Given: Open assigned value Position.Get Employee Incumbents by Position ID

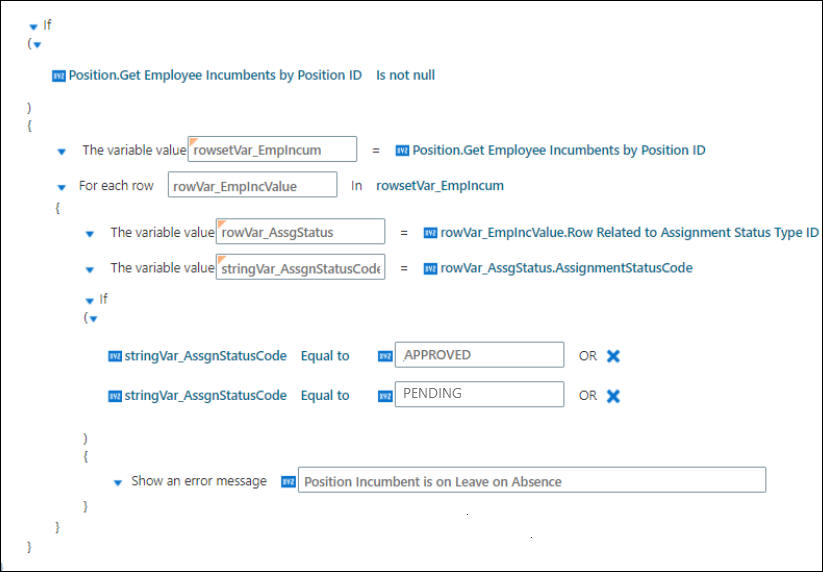Looking at the screenshot, I should point(558,150).
